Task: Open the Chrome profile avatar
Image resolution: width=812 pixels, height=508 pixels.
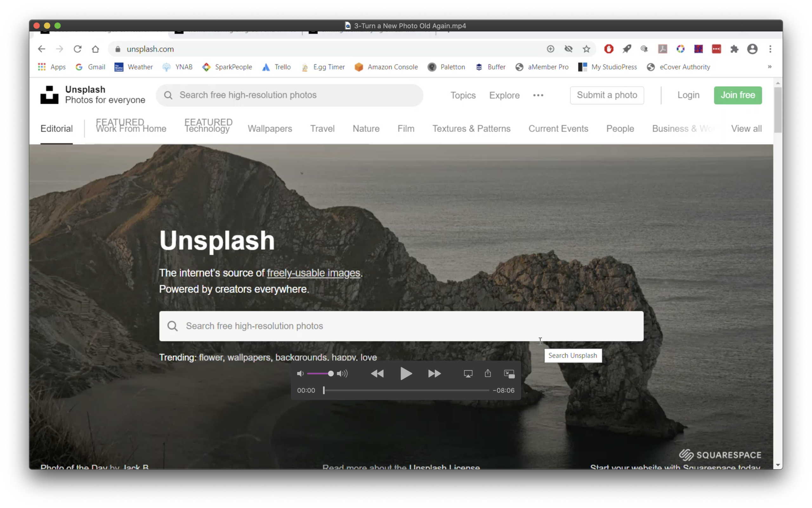Action: coord(752,49)
